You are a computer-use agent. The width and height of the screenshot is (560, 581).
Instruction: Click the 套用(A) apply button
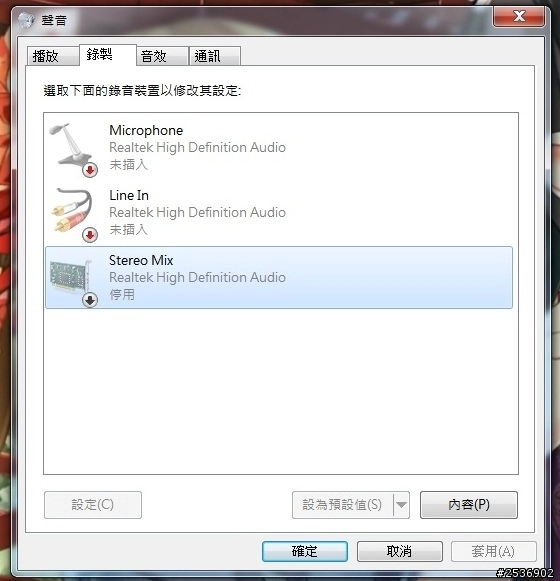point(493,551)
